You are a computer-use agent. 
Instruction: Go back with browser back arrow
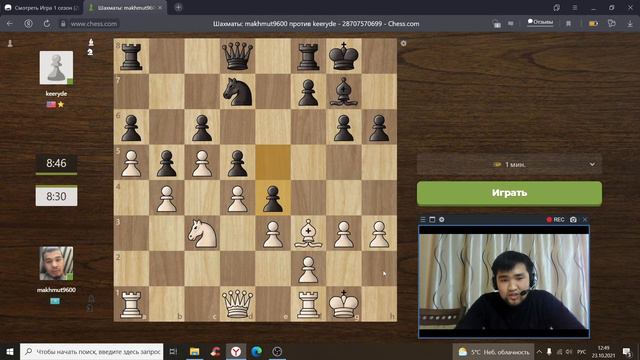pos(9,24)
